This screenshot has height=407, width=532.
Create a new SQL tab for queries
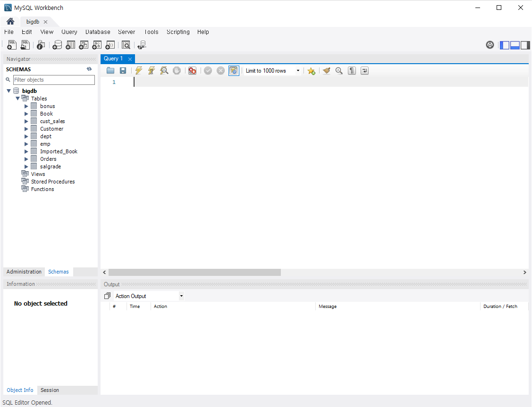(11, 45)
